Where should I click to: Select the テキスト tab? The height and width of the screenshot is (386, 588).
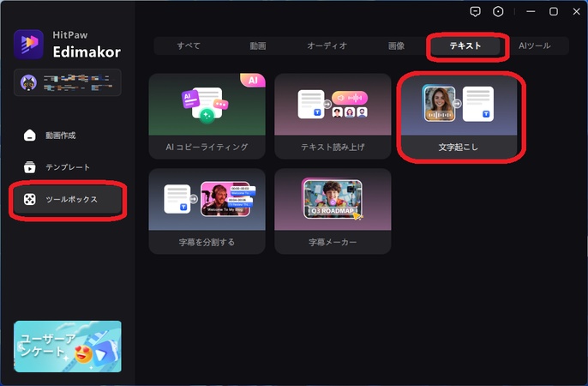point(465,45)
